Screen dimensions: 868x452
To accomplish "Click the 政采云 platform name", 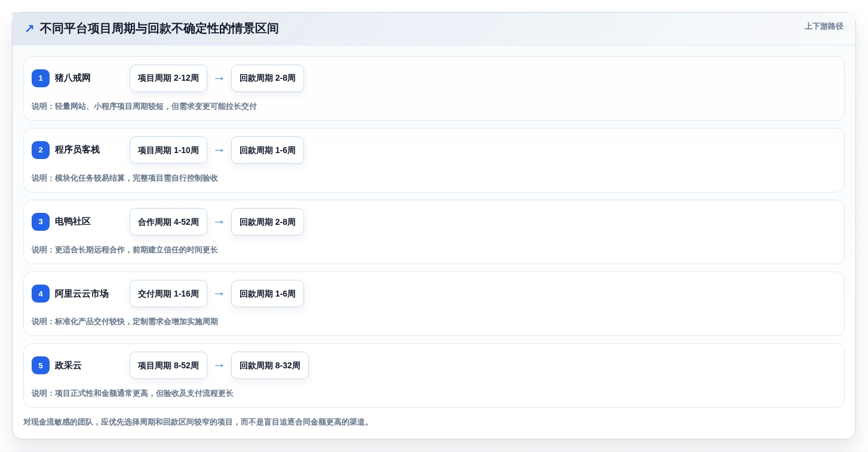I will click(x=68, y=365).
